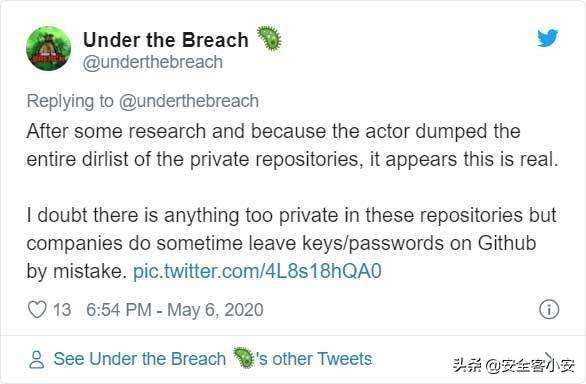
Task: Click the 13 likes count
Action: [x=62, y=310]
